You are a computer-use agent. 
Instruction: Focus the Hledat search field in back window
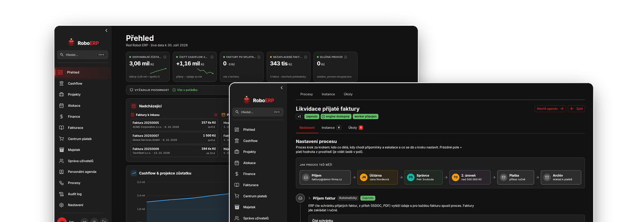(83, 55)
